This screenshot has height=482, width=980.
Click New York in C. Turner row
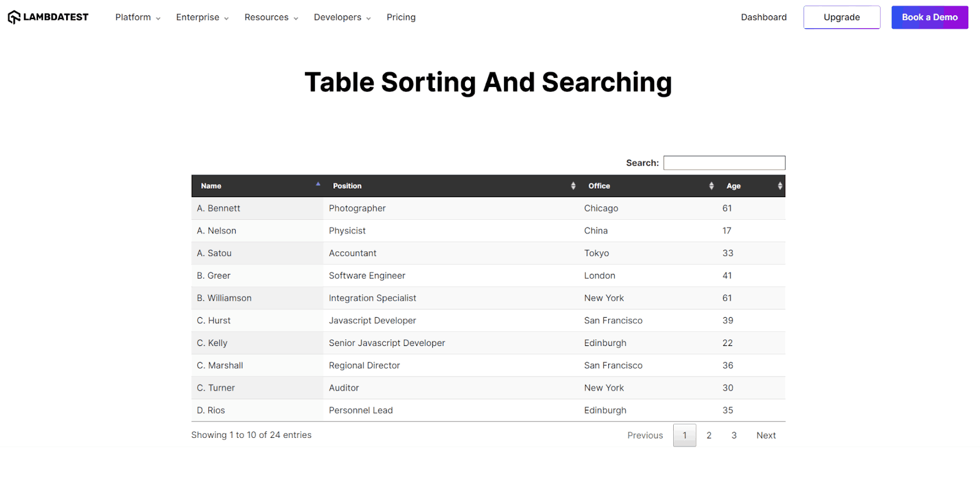[648, 388]
